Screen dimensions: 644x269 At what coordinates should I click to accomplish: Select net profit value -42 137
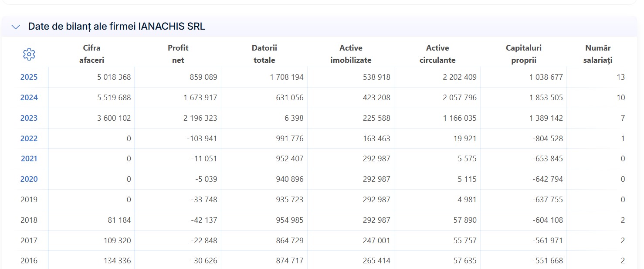pyautogui.click(x=204, y=220)
